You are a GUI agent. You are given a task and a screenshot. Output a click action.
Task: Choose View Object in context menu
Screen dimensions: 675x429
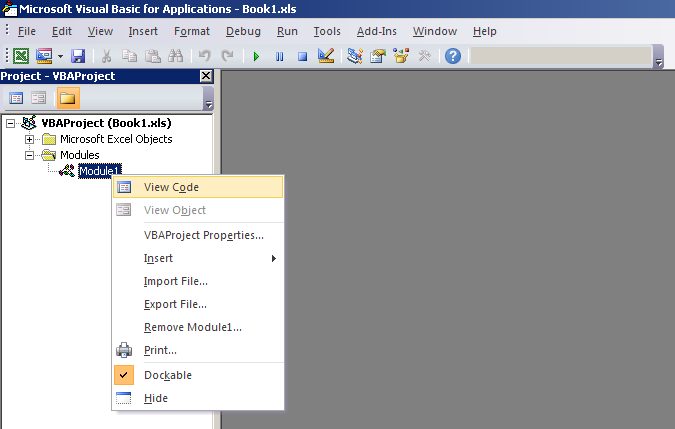pos(198,210)
